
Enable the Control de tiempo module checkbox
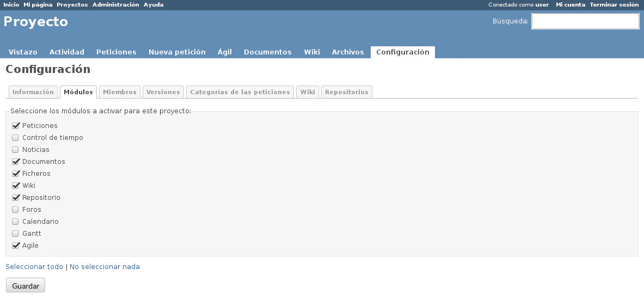[x=16, y=138]
